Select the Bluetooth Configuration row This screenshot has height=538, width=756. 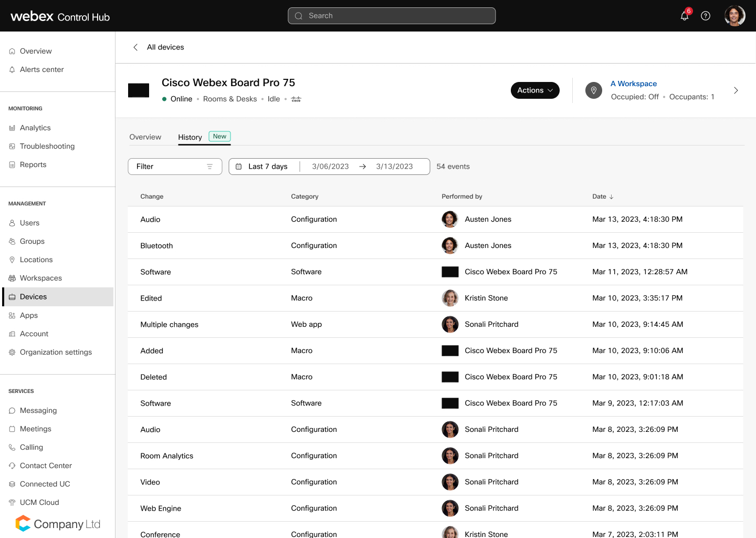coord(435,245)
